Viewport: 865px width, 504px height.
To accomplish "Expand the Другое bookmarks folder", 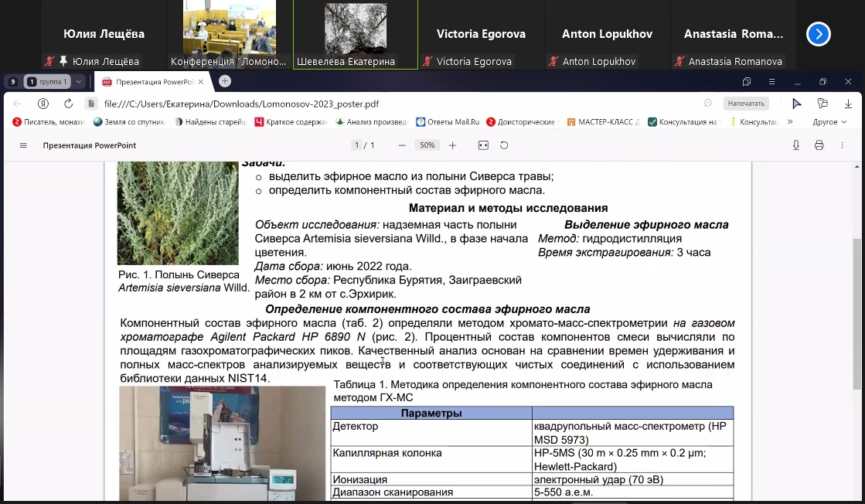I will coord(829,122).
